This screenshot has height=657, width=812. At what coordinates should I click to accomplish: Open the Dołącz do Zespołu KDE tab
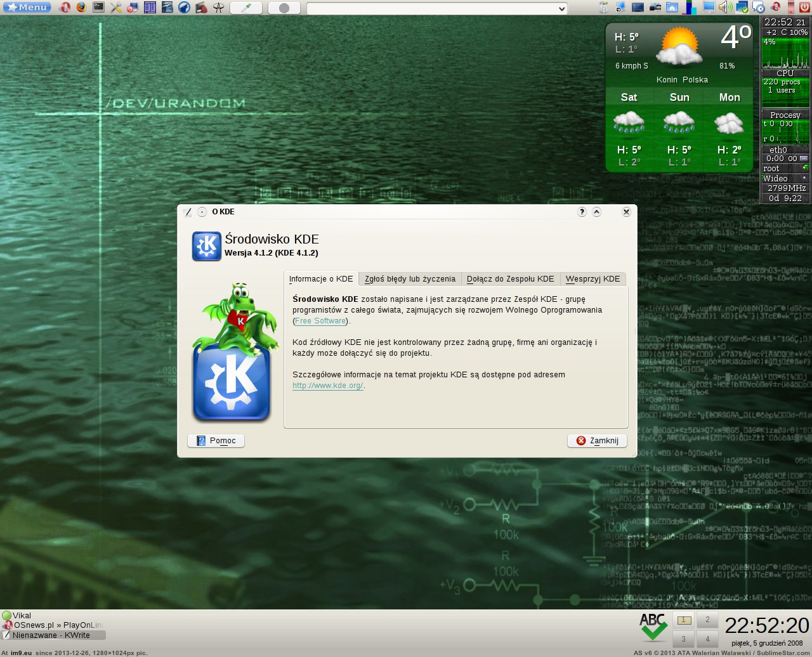click(x=510, y=279)
